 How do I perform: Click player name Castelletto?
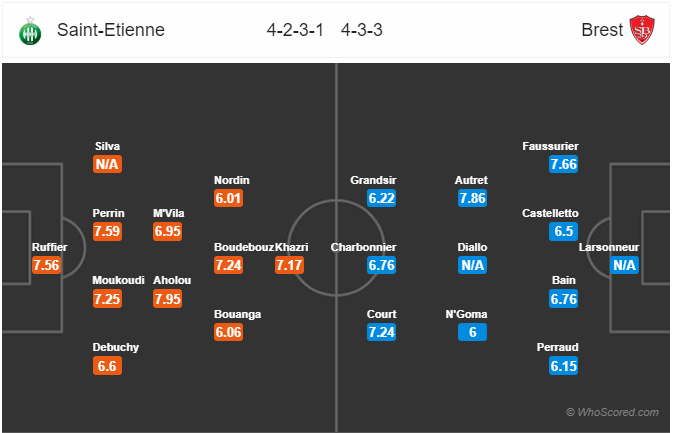tap(550, 213)
